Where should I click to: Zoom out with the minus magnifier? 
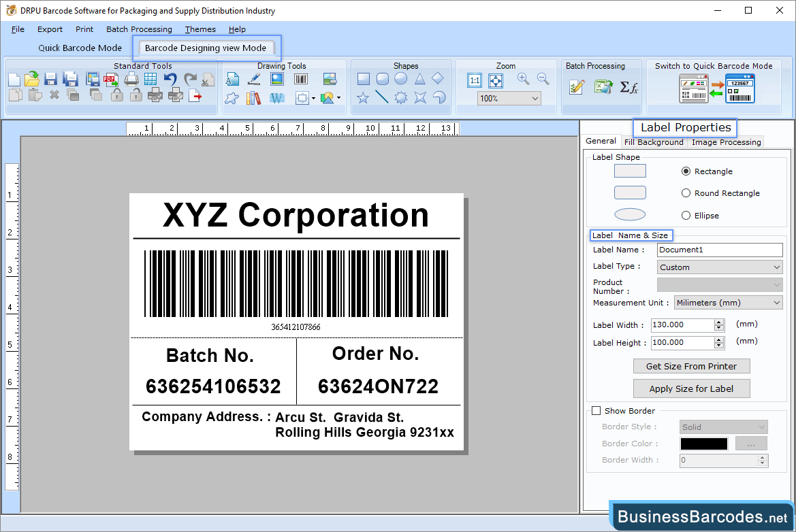click(x=543, y=79)
